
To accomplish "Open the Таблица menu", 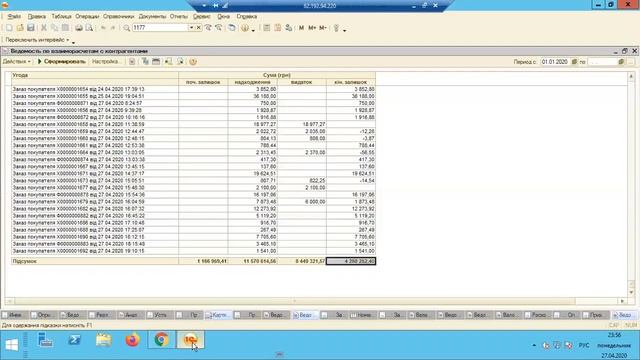I will (x=61, y=16).
